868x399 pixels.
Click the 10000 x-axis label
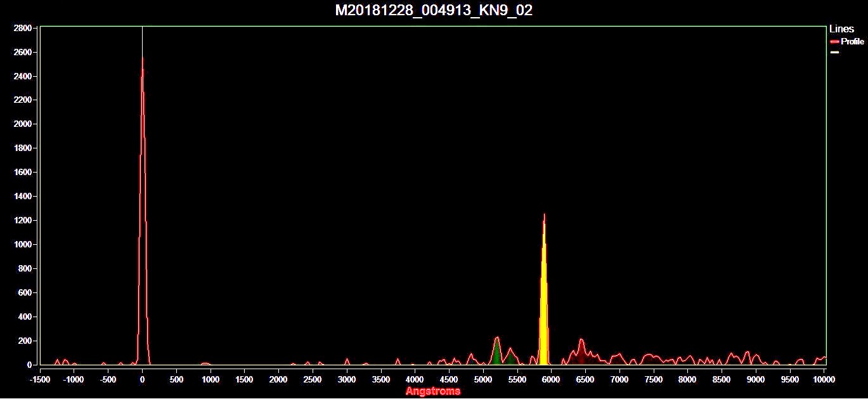pyautogui.click(x=824, y=379)
